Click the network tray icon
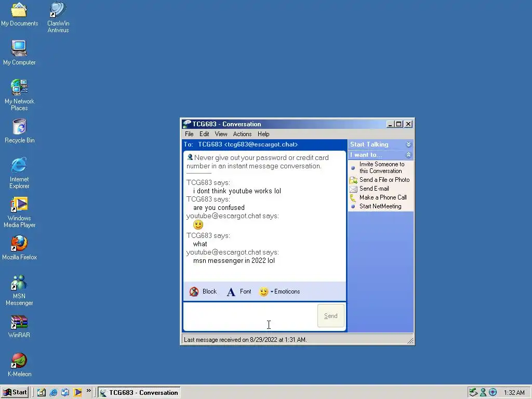 (x=473, y=393)
